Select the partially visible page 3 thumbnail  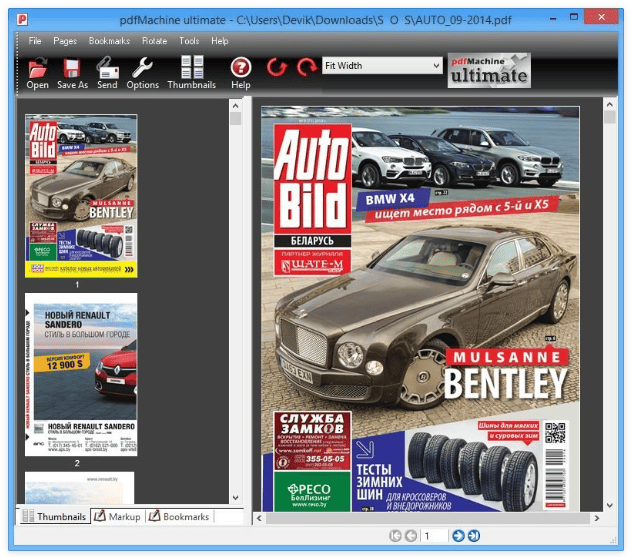click(80, 488)
